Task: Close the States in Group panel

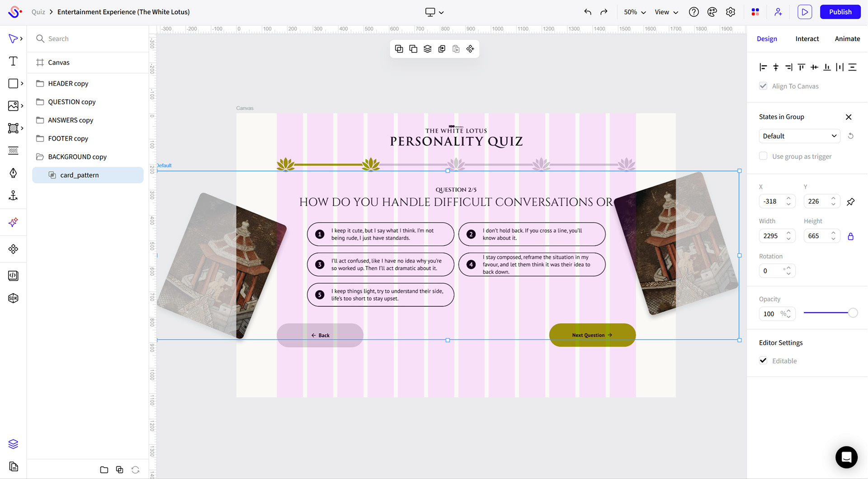Action: tap(849, 117)
